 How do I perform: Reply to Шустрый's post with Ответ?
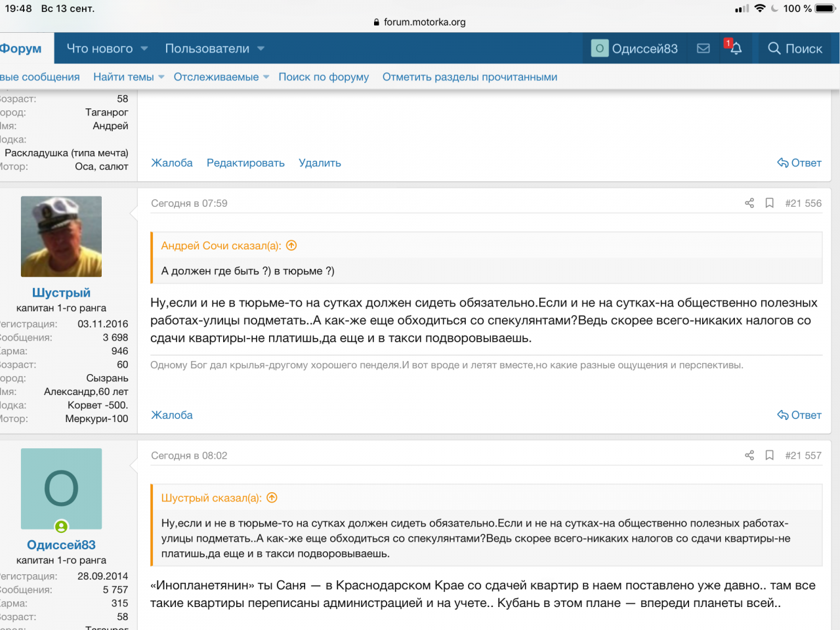[x=799, y=415]
